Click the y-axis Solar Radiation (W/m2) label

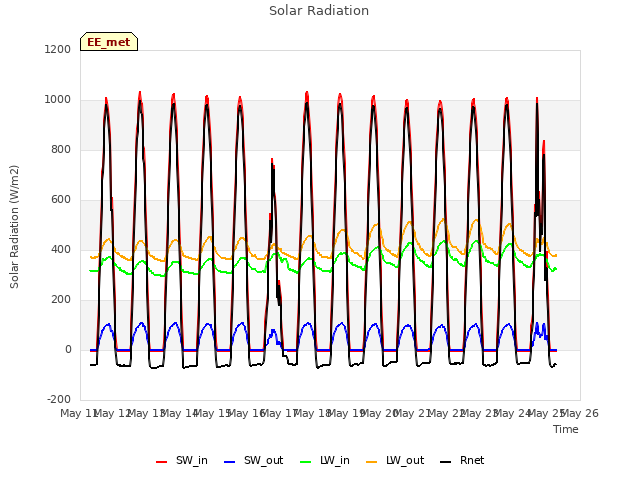click(14, 227)
